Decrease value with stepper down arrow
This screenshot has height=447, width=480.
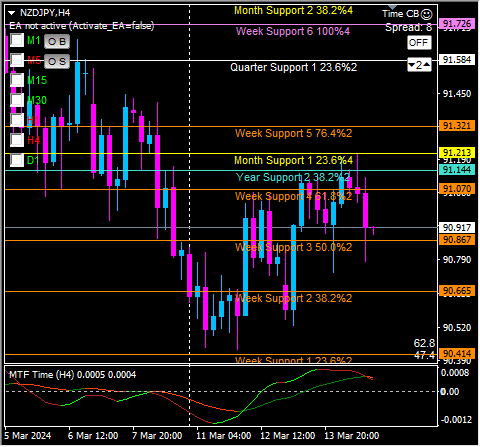click(x=412, y=65)
